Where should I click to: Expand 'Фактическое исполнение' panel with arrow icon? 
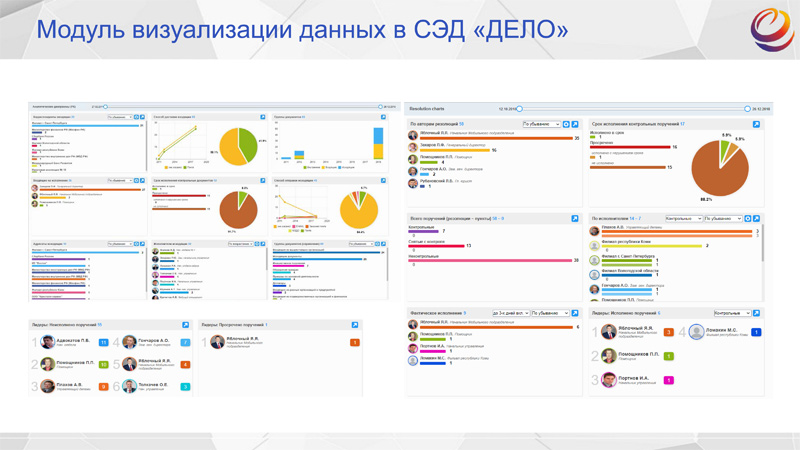pos(574,313)
